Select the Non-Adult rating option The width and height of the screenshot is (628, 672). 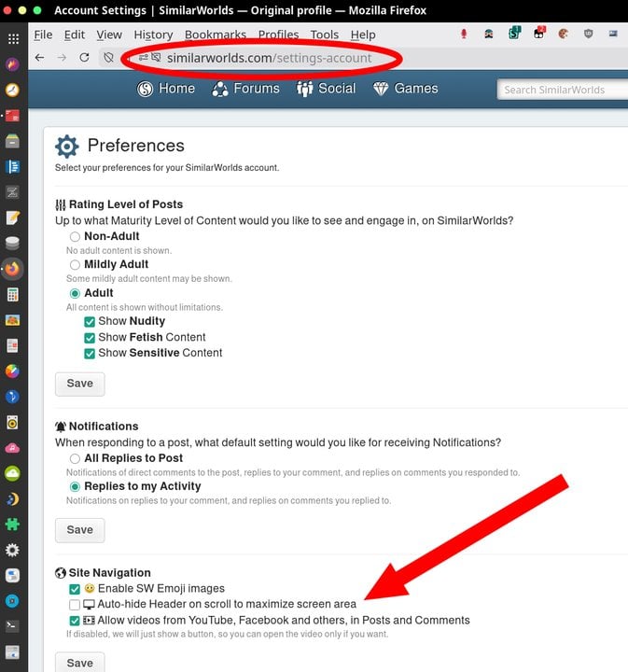[75, 237]
